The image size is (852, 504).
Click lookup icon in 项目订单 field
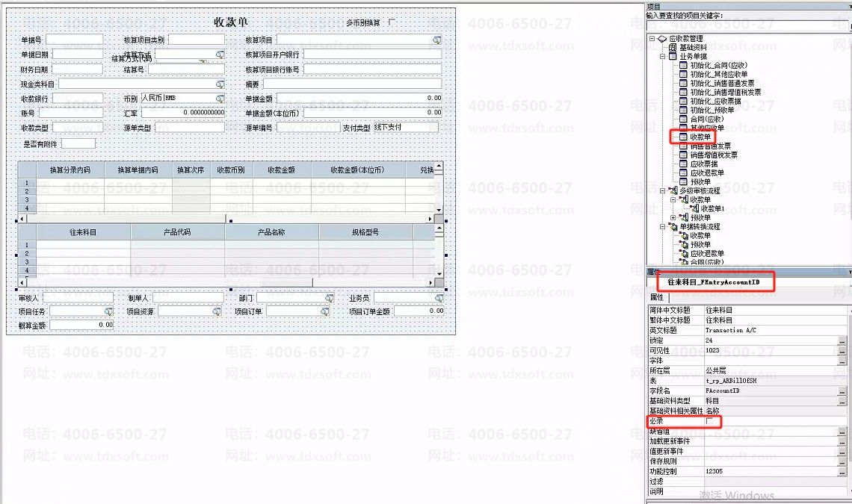(325, 311)
